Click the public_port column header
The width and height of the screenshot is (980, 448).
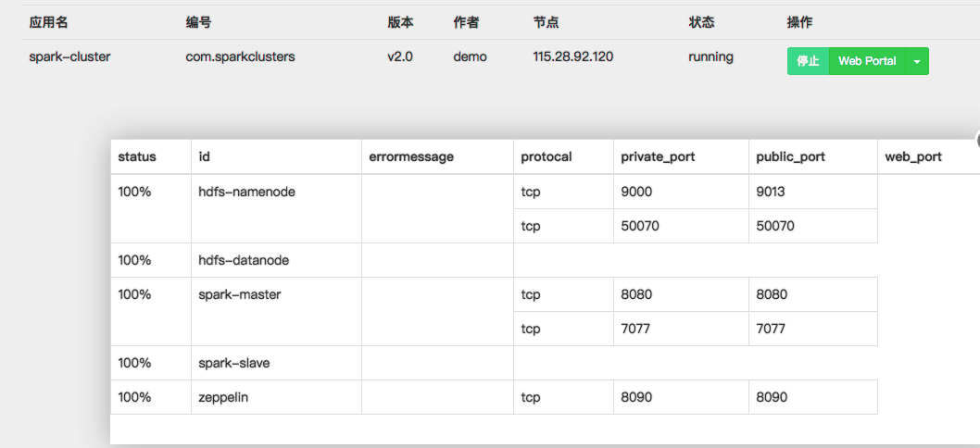790,156
